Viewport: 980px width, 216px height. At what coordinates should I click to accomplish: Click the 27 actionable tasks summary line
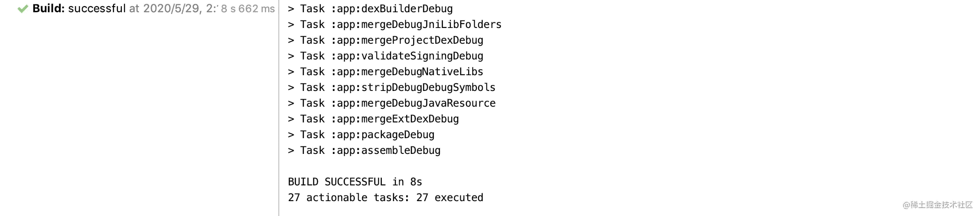pos(385,198)
